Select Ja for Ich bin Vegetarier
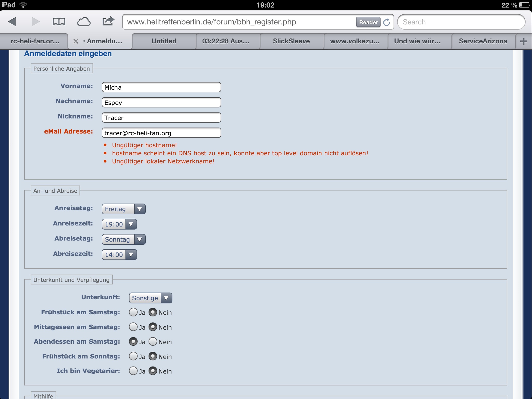 coord(133,371)
